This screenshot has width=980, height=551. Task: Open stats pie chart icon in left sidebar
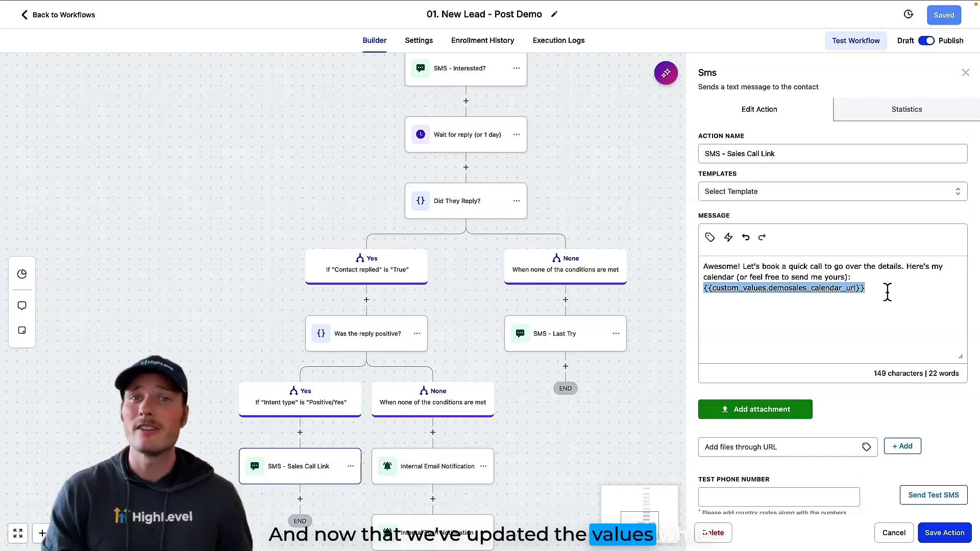tap(22, 274)
